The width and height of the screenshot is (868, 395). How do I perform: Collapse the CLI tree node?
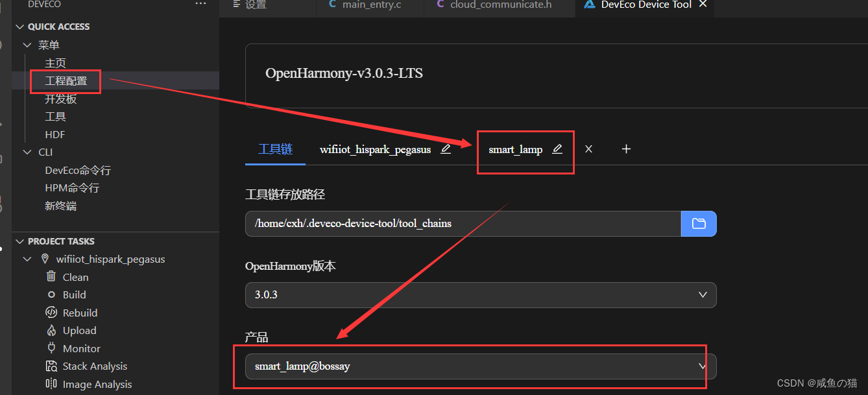27,152
